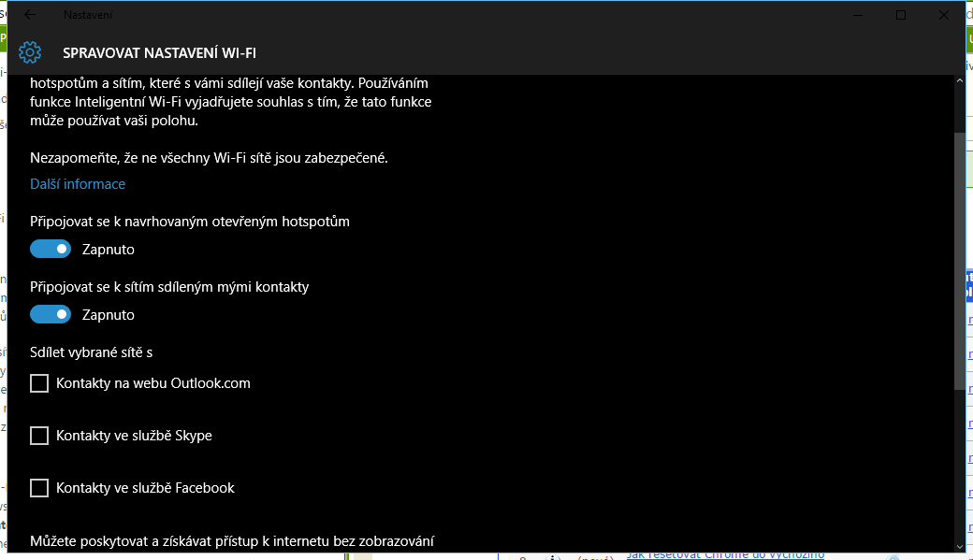Close the Nastavení window
This screenshot has width=973, height=560.
943,15
